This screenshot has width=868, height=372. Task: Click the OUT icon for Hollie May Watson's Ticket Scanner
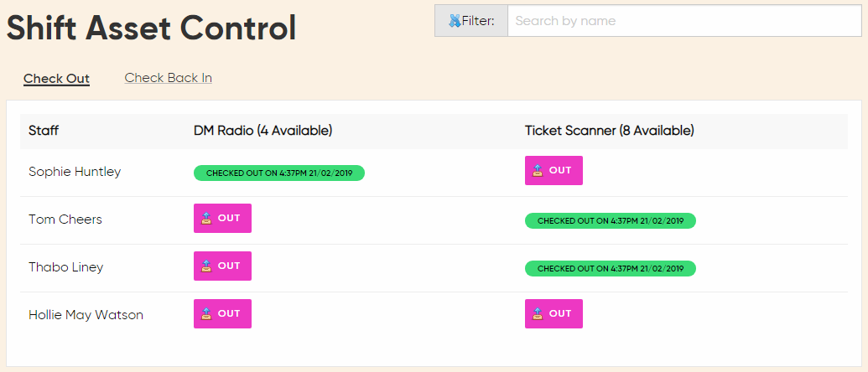pyautogui.click(x=537, y=314)
